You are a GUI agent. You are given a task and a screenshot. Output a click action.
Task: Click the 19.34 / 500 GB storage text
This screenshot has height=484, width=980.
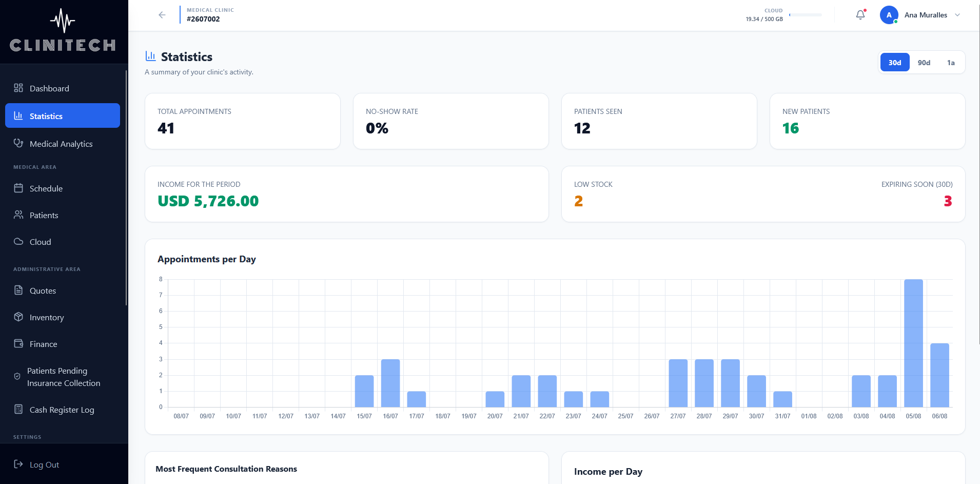point(764,19)
